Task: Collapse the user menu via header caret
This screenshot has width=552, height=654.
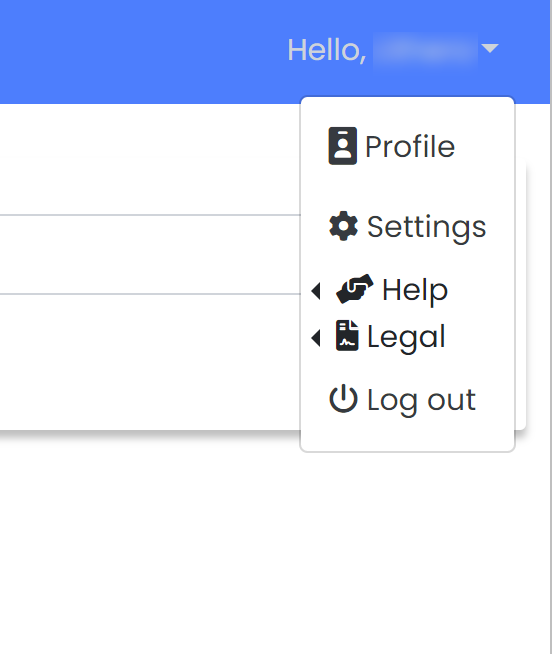Action: tap(490, 48)
